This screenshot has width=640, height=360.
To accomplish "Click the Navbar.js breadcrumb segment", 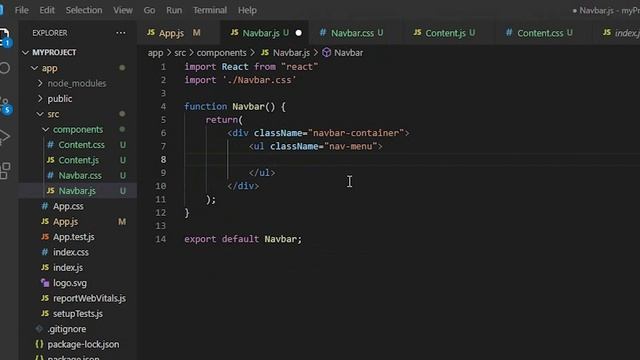I will (291, 53).
